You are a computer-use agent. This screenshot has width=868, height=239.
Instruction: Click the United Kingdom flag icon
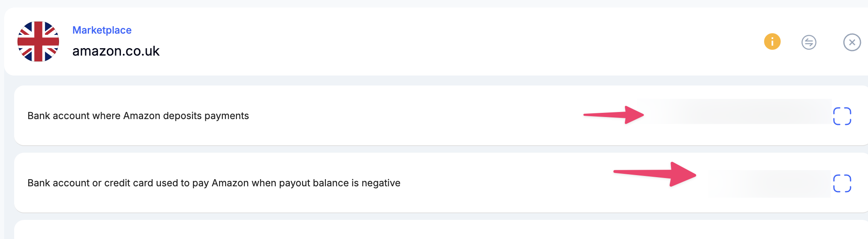pos(38,41)
